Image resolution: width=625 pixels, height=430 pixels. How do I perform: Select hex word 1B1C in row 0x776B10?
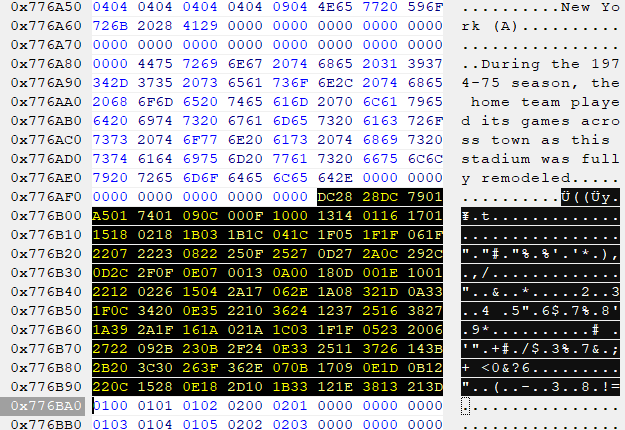(x=245, y=235)
